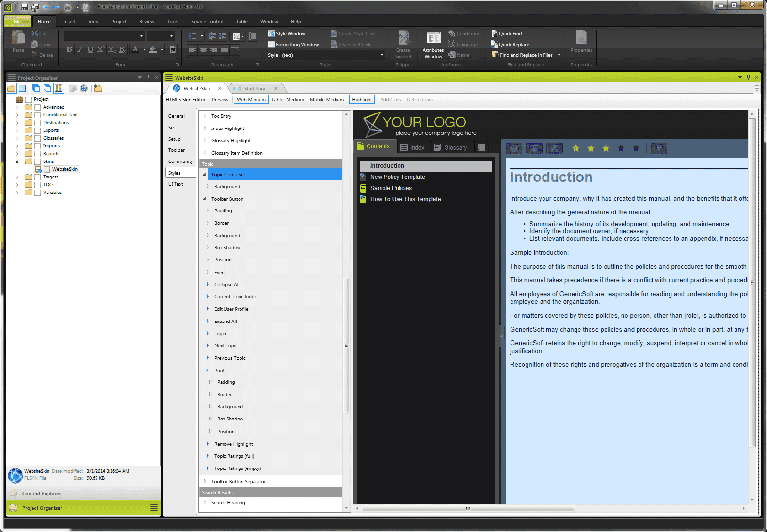Toggle the Targets folder checkbox
This screenshot has width=767, height=532.
click(38, 177)
